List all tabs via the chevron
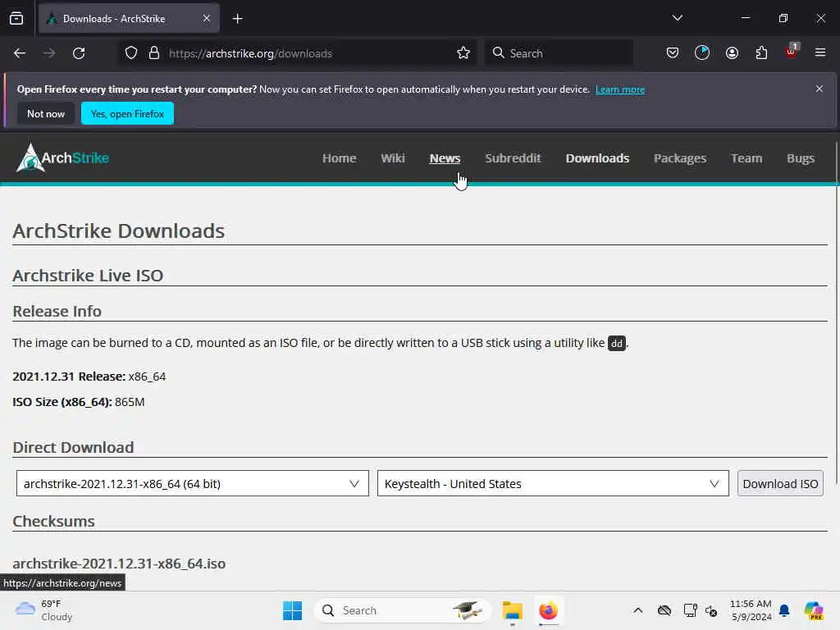The width and height of the screenshot is (840, 630). (677, 18)
